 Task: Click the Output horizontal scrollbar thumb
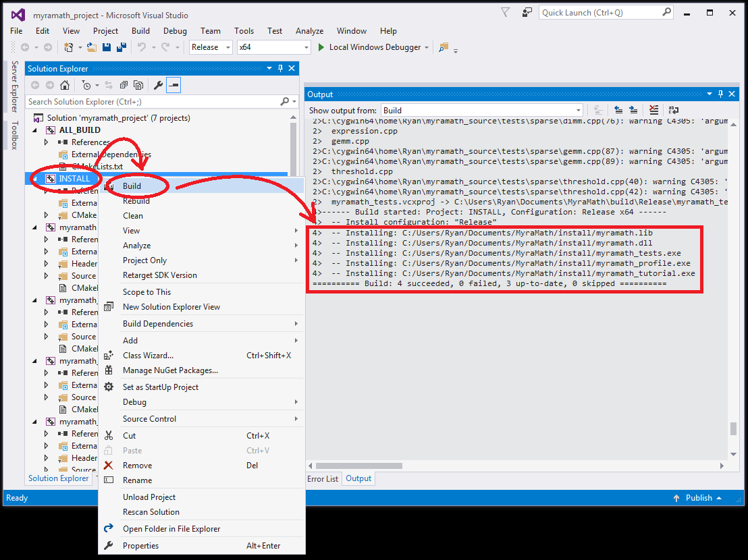358,466
